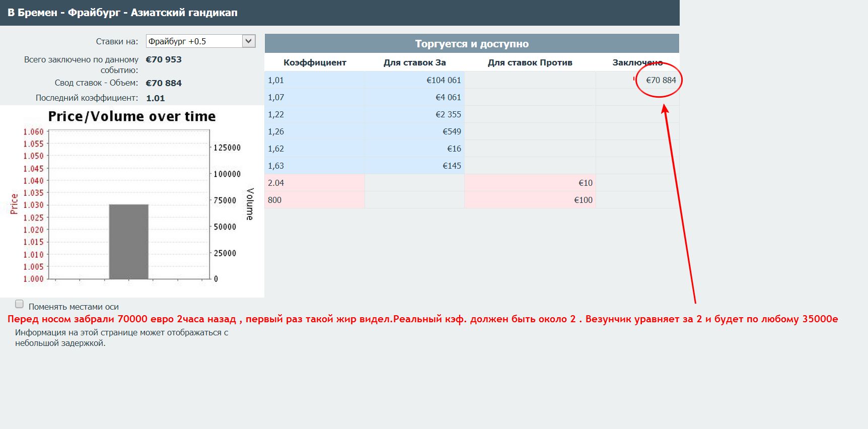Click the 1,22 odds cell

tap(315, 114)
